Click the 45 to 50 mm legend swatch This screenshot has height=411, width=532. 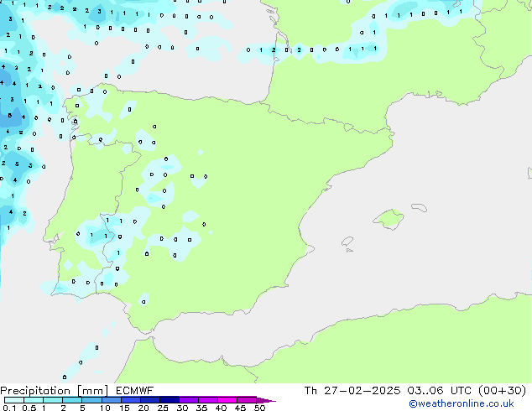coord(247,400)
